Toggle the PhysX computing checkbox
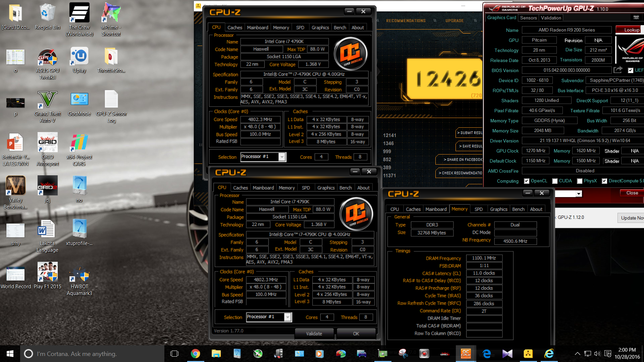 580,181
